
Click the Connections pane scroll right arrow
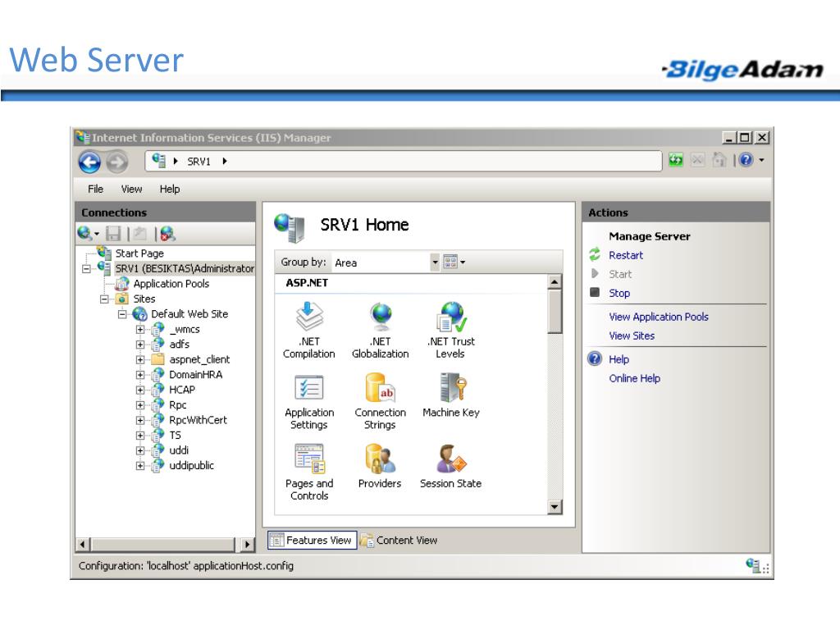coord(247,545)
